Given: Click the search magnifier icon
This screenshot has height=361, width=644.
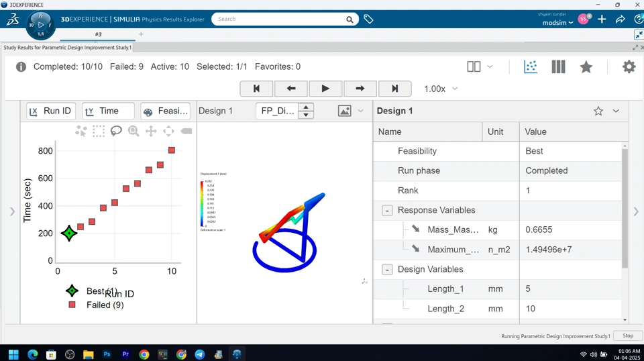Looking at the screenshot, I should (x=350, y=19).
